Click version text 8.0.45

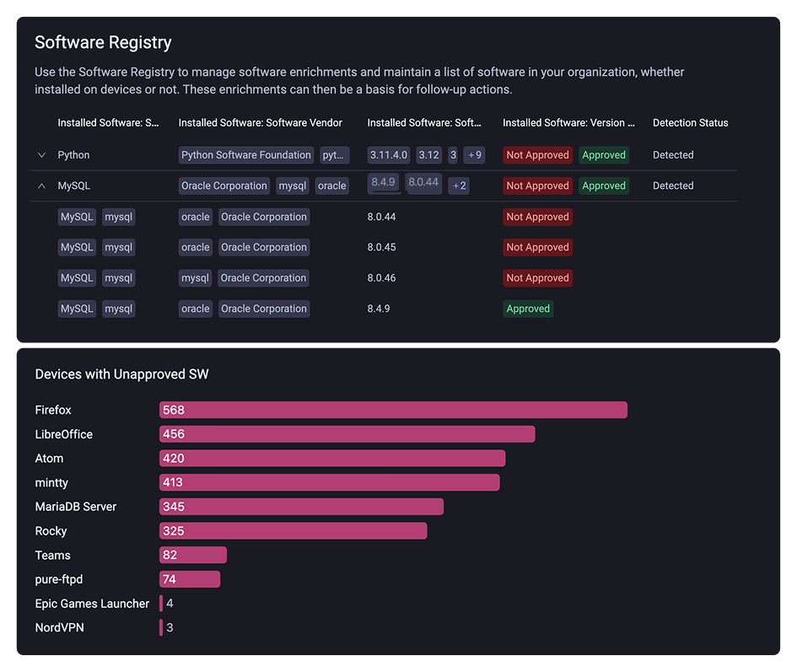point(382,248)
